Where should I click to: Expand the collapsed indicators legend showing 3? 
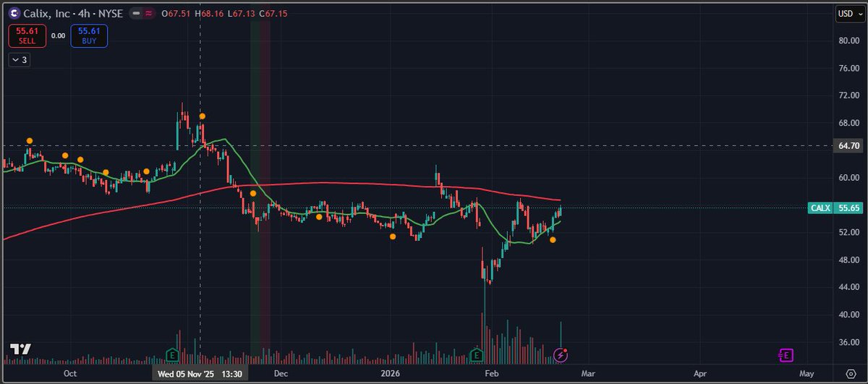pos(19,60)
